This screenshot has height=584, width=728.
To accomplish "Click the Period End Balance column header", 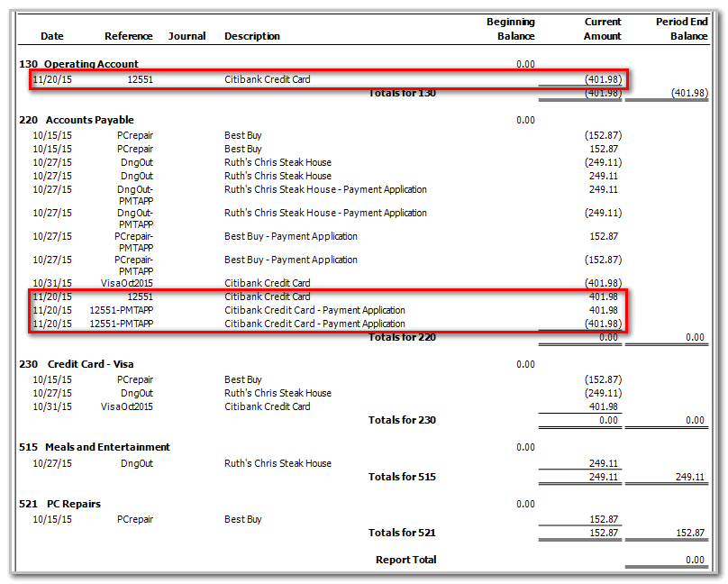I will click(x=681, y=29).
